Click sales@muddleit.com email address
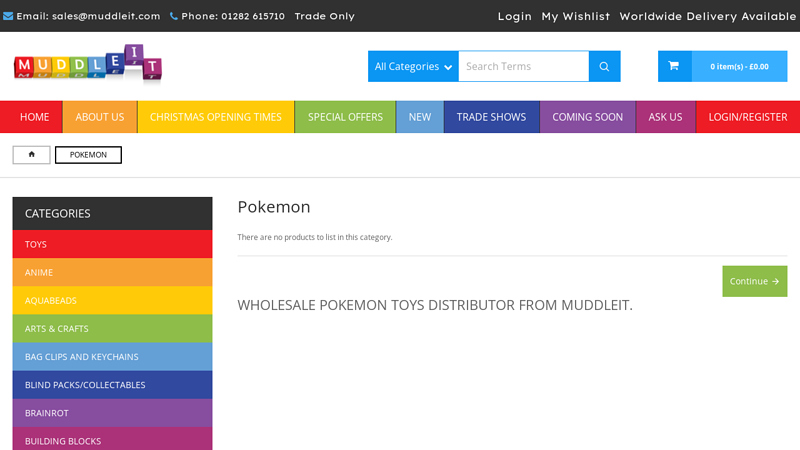 (106, 16)
